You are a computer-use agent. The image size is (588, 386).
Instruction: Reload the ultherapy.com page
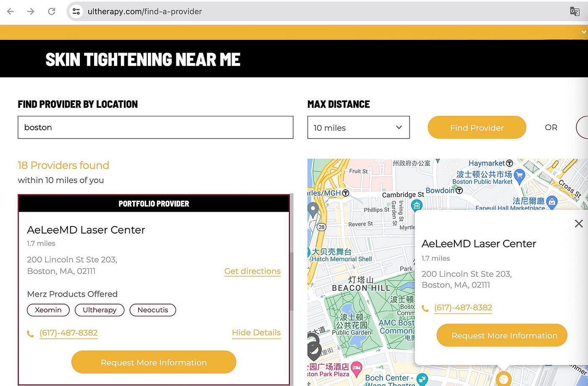(x=51, y=11)
